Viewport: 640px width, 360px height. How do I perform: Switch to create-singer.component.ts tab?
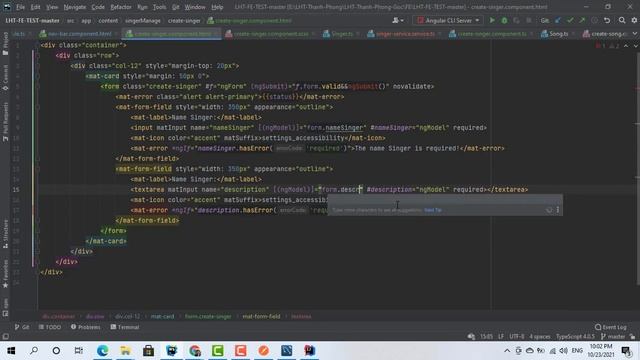pyautogui.click(x=491, y=34)
